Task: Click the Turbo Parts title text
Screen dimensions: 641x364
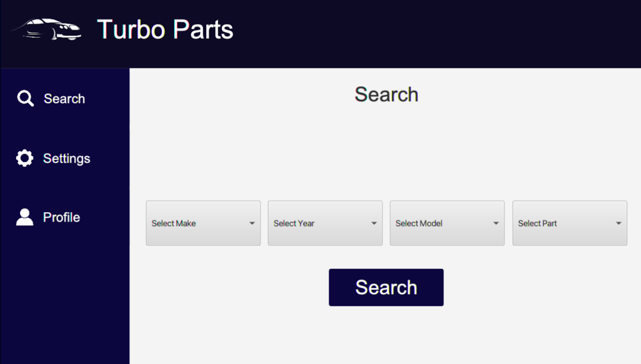Action: 165,30
